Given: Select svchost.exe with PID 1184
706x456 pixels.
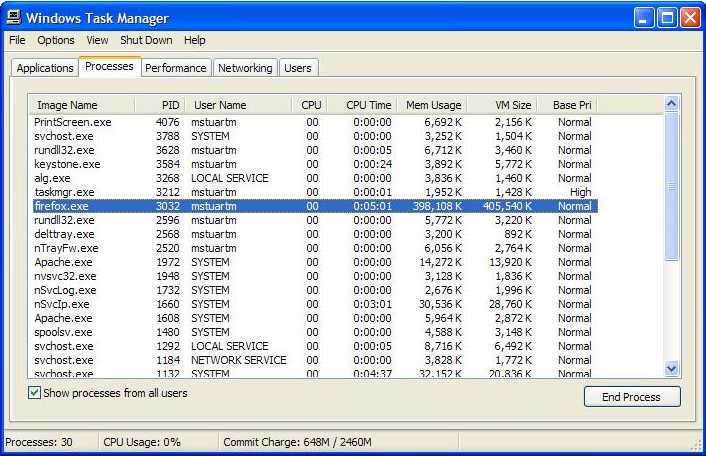Looking at the screenshot, I should (x=315, y=360).
